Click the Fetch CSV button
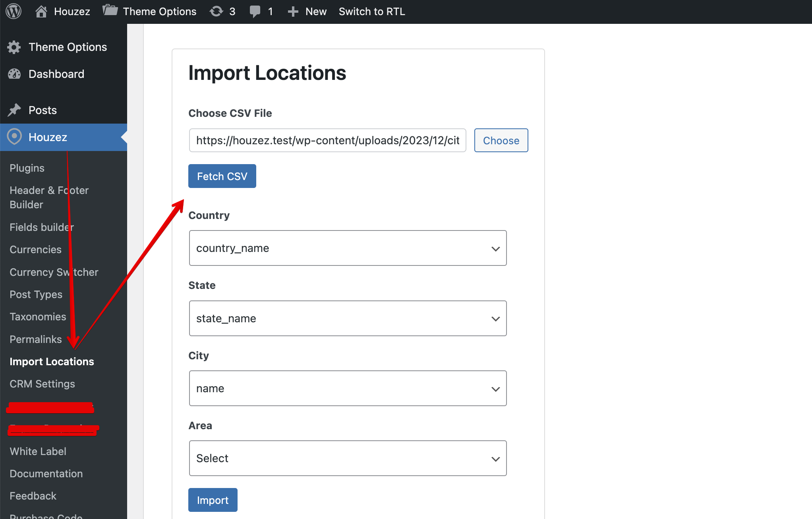Image resolution: width=812 pixels, height=519 pixels. [222, 176]
